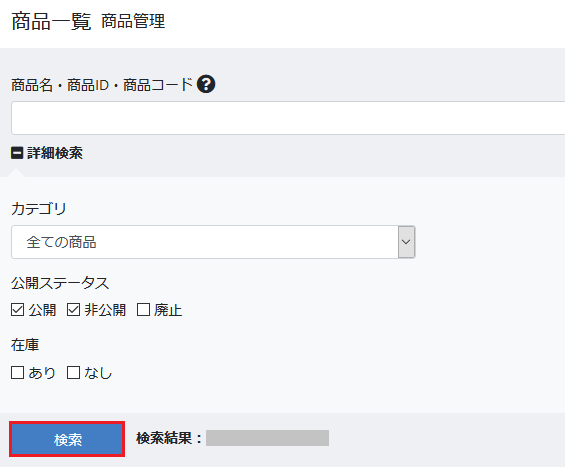Click the blue 検索 button
The height and width of the screenshot is (467, 565).
[67, 439]
